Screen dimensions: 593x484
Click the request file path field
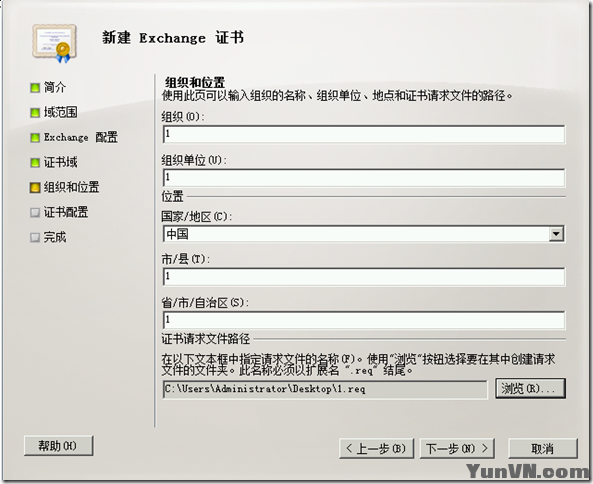click(x=325, y=389)
